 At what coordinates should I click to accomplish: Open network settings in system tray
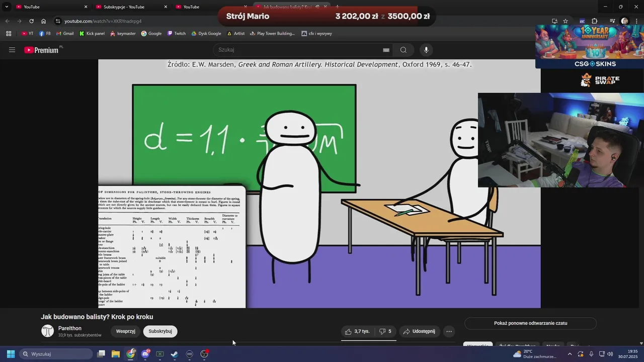coord(601,354)
